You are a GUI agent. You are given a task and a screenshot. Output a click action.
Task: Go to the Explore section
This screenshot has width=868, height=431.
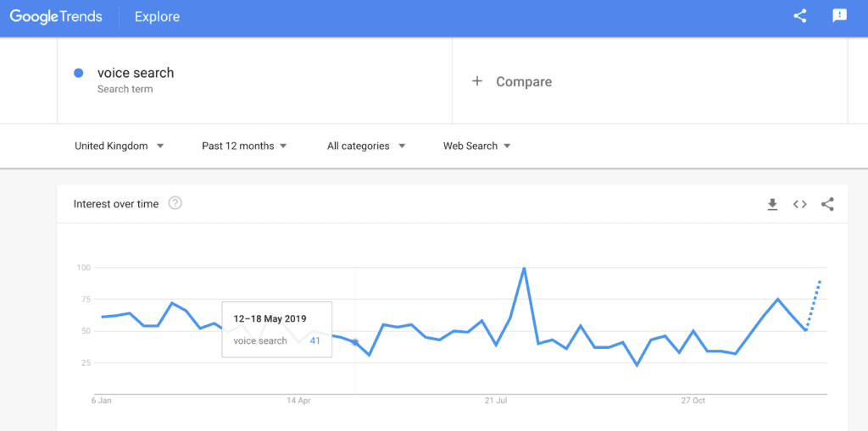click(157, 17)
